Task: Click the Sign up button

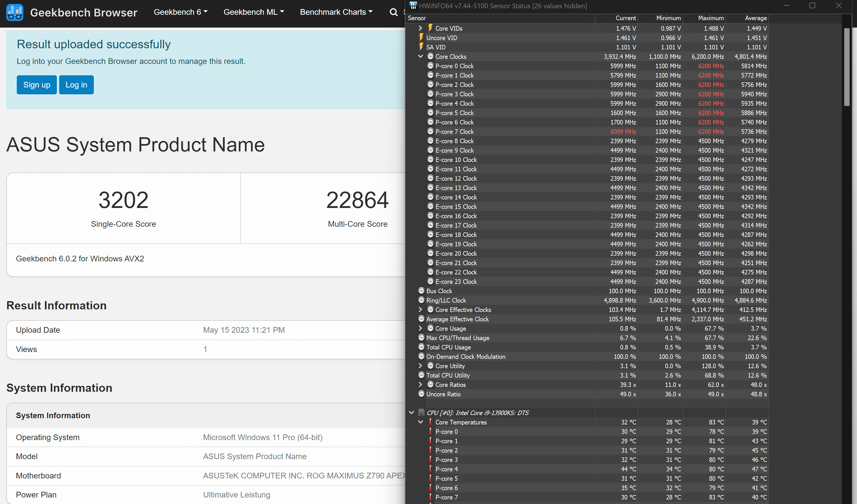Action: point(37,85)
